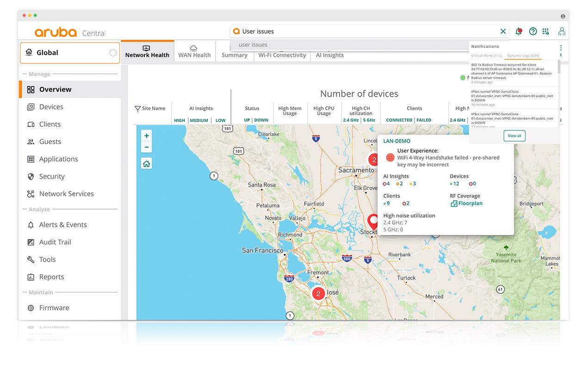Screen dimensions: 588x370
Task: Clear the search field with X
Action: click(x=503, y=31)
